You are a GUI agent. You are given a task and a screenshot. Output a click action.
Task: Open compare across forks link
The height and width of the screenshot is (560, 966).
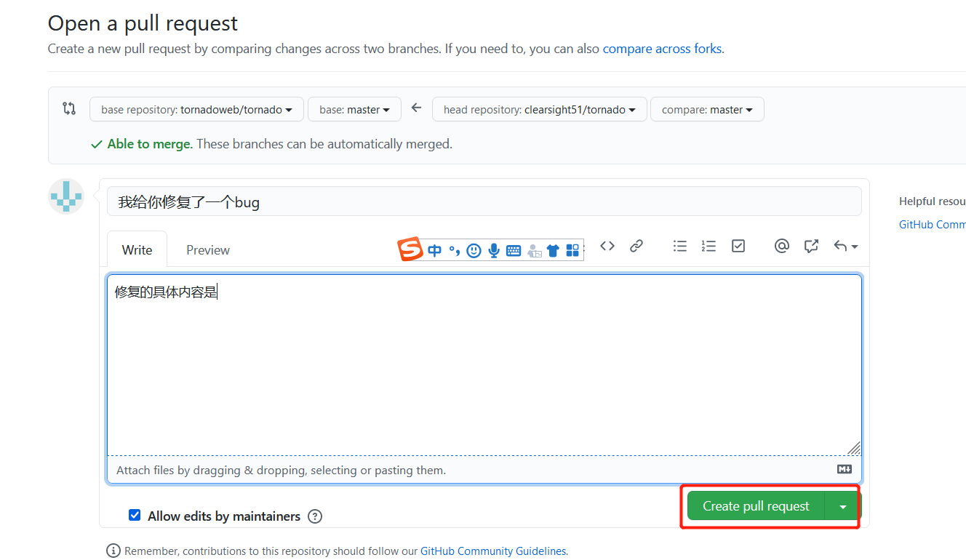662,49
